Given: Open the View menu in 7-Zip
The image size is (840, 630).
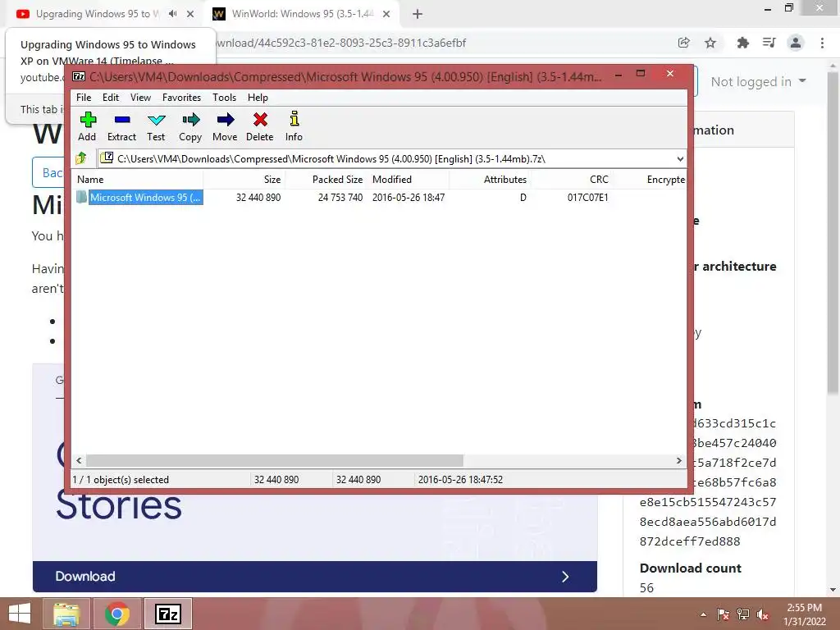Looking at the screenshot, I should click(x=140, y=98).
